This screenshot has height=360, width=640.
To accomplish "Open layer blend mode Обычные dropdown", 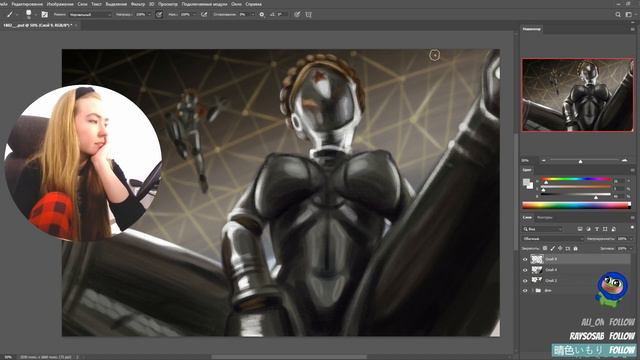I will pos(553,239).
